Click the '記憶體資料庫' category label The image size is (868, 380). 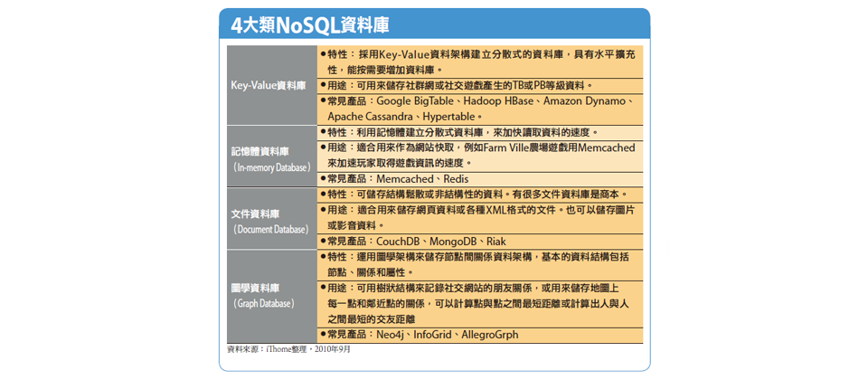pos(259,151)
